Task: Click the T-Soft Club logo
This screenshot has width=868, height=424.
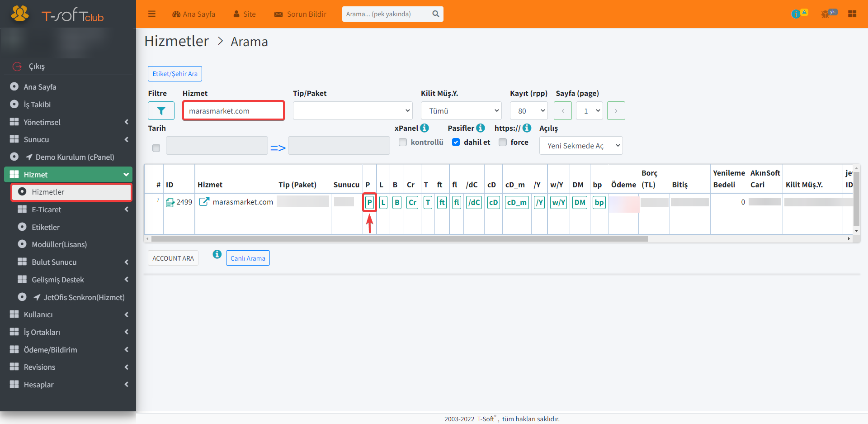Action: [x=58, y=14]
